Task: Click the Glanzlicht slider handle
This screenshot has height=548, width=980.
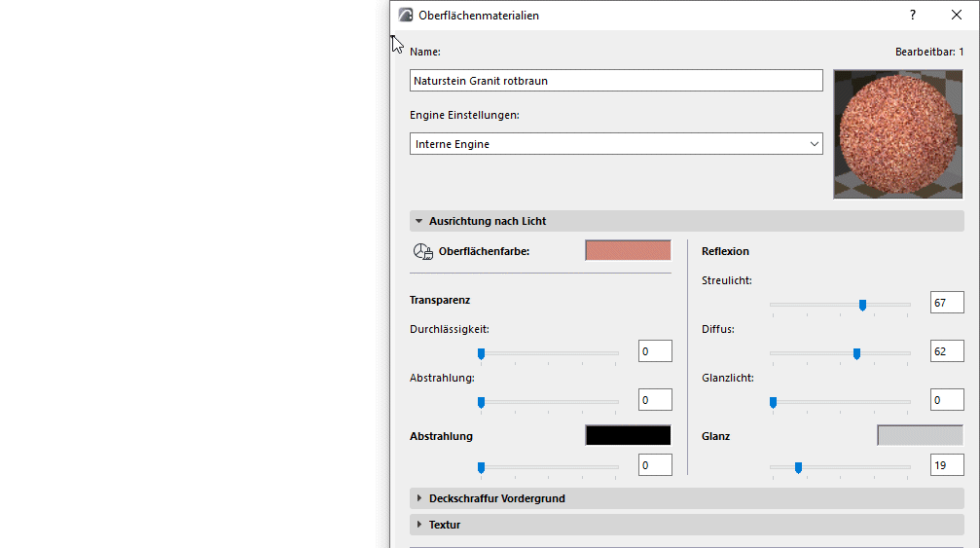Action: click(x=773, y=403)
